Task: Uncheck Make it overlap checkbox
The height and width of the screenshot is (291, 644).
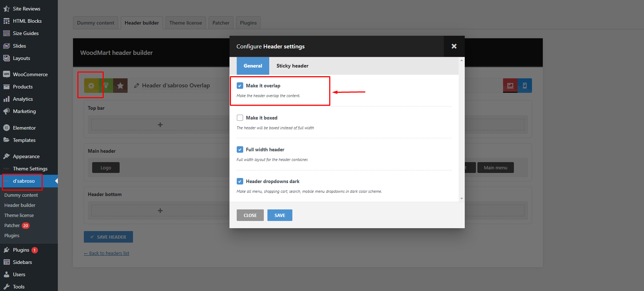Action: point(240,86)
